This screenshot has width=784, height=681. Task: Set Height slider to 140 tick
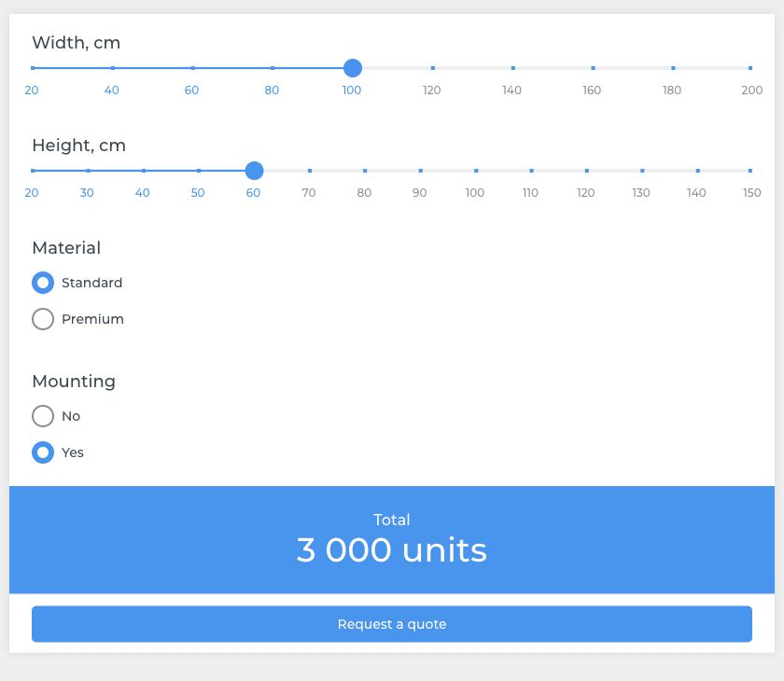(697, 171)
